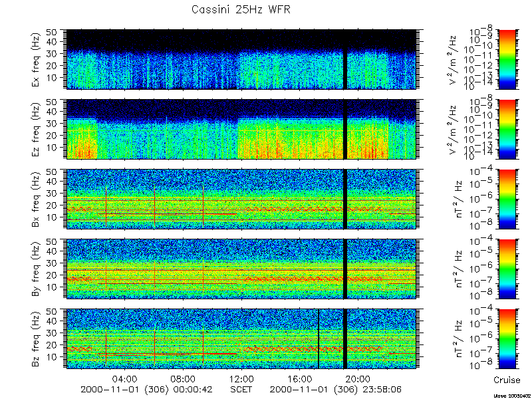Click the nT²/Hz unit label beside Bz color bar
532x399 pixels.
pyautogui.click(x=458, y=339)
